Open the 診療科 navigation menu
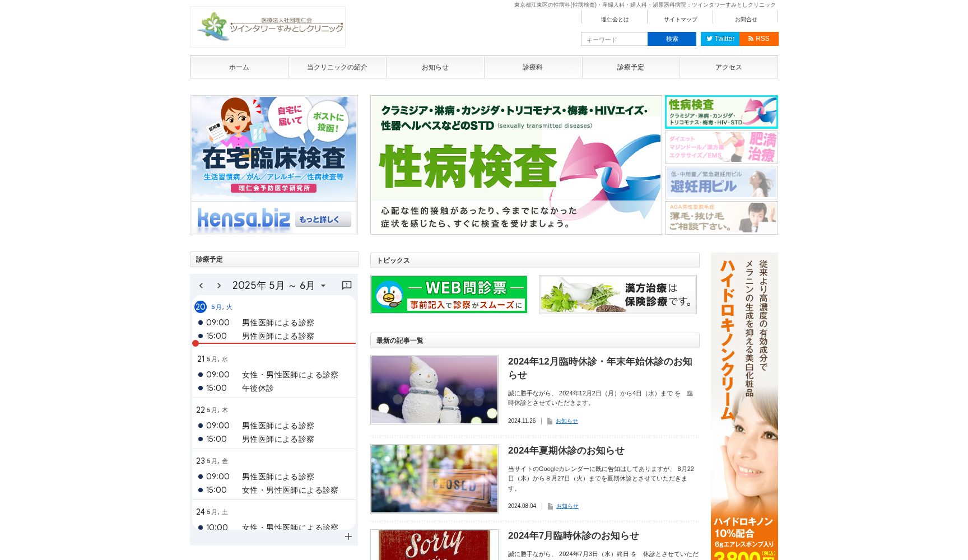 pyautogui.click(x=533, y=67)
